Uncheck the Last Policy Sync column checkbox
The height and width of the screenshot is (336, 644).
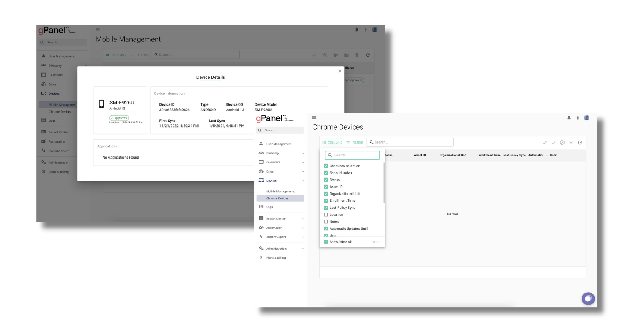click(326, 207)
